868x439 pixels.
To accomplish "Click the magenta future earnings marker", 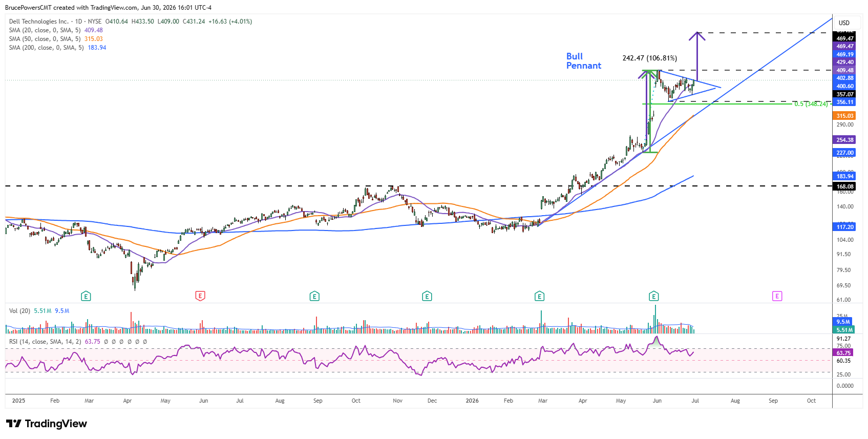I will 777,296.
